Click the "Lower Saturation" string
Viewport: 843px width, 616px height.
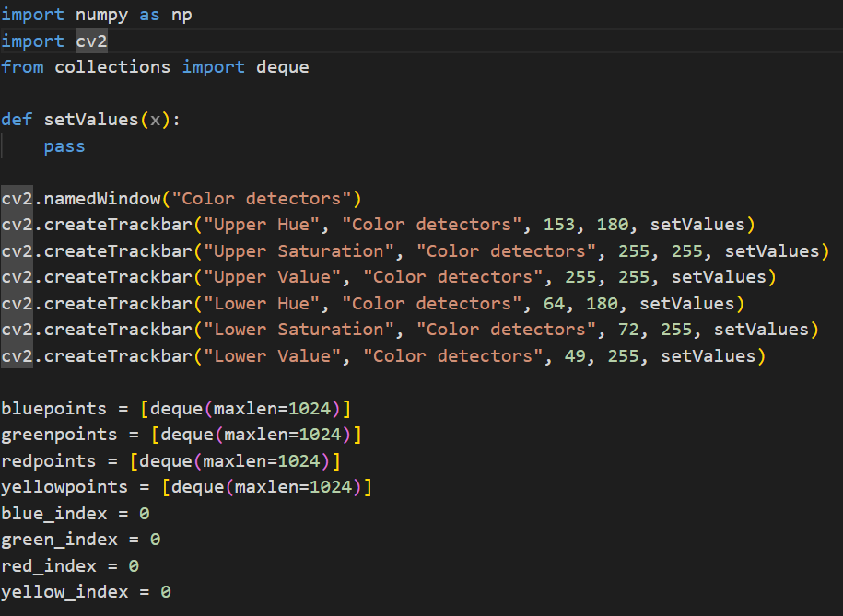pyautogui.click(x=299, y=330)
